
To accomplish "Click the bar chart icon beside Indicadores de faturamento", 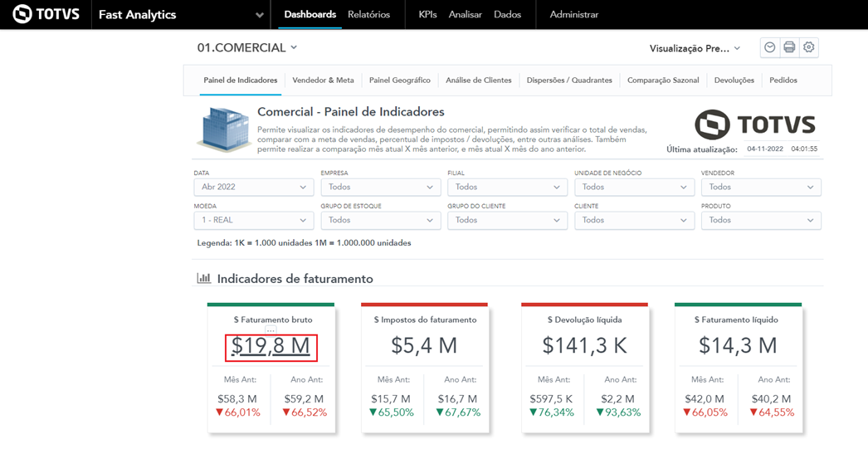I will tap(203, 278).
